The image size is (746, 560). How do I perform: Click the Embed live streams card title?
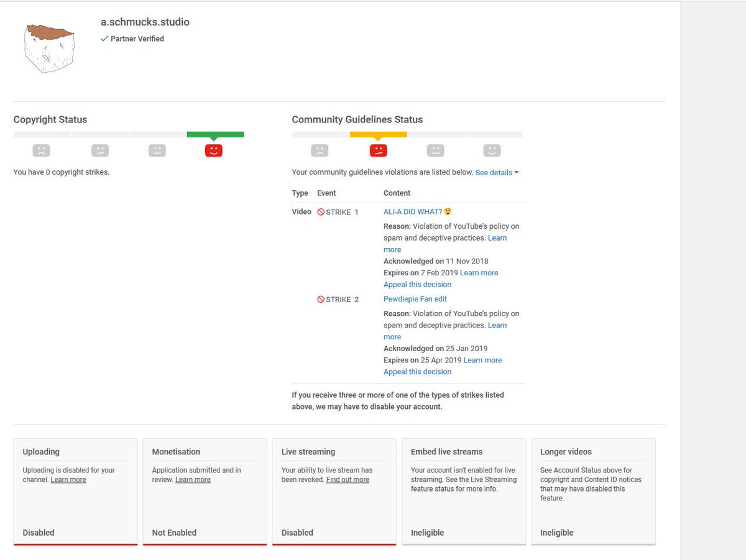point(447,452)
